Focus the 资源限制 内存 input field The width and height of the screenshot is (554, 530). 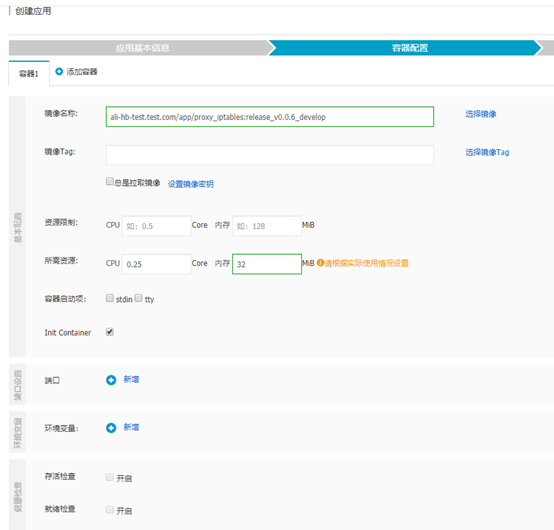click(x=267, y=226)
